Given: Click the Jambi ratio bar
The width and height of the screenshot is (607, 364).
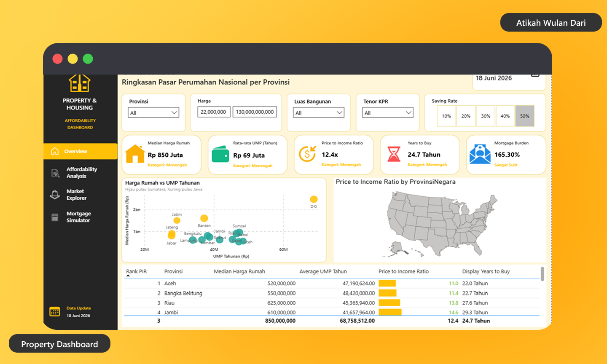Looking at the screenshot, I should coord(390,312).
